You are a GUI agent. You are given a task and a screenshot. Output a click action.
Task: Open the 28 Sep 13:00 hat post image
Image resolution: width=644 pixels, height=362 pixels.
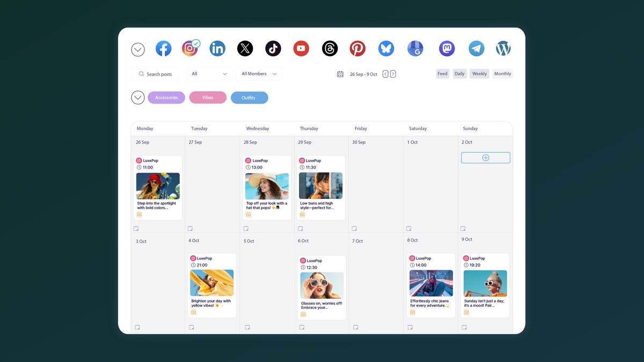pos(267,186)
